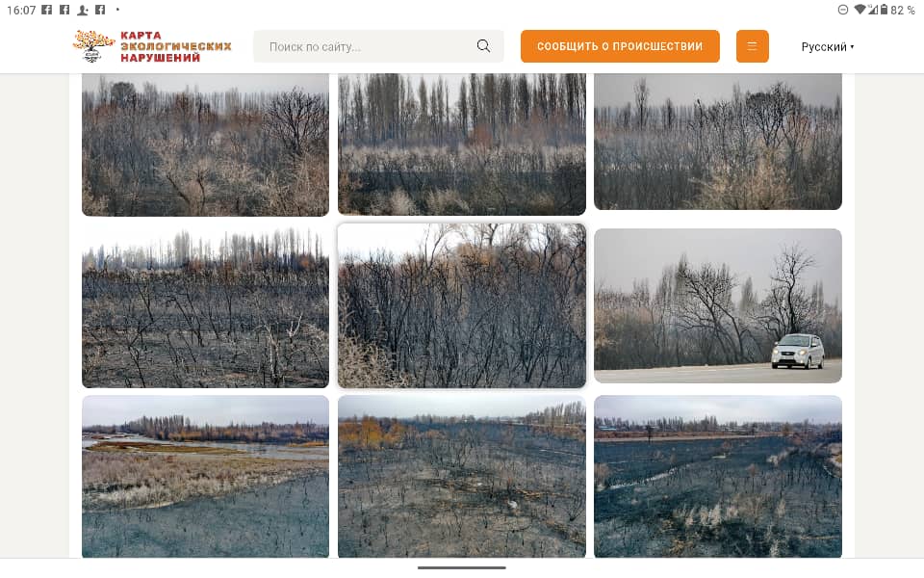Tap the last Facebook notification icon
This screenshot has height=578, width=924.
pyautogui.click(x=100, y=10)
